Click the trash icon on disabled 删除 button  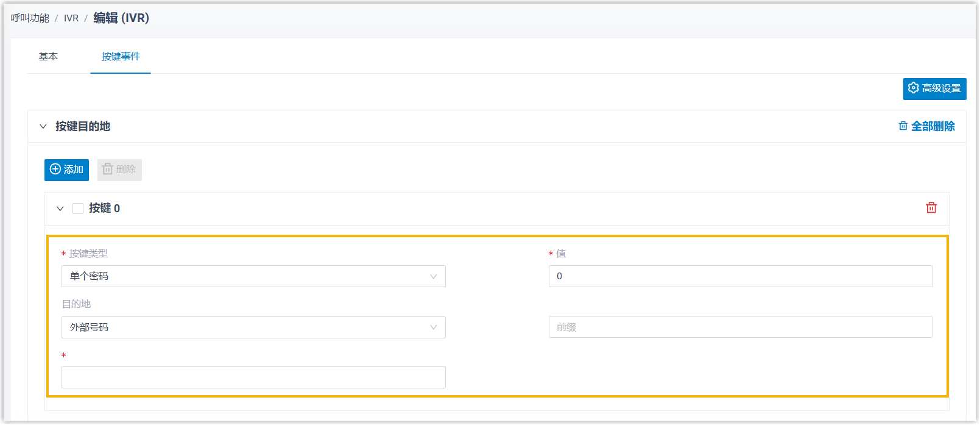click(108, 170)
